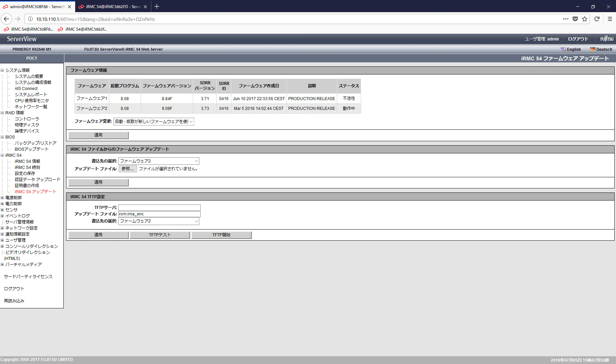Click 適用 in TFTP settings section

(x=98, y=235)
